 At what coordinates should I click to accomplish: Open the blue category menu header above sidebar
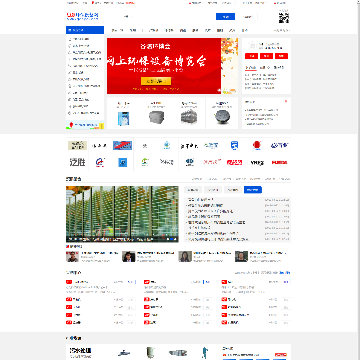(x=85, y=30)
